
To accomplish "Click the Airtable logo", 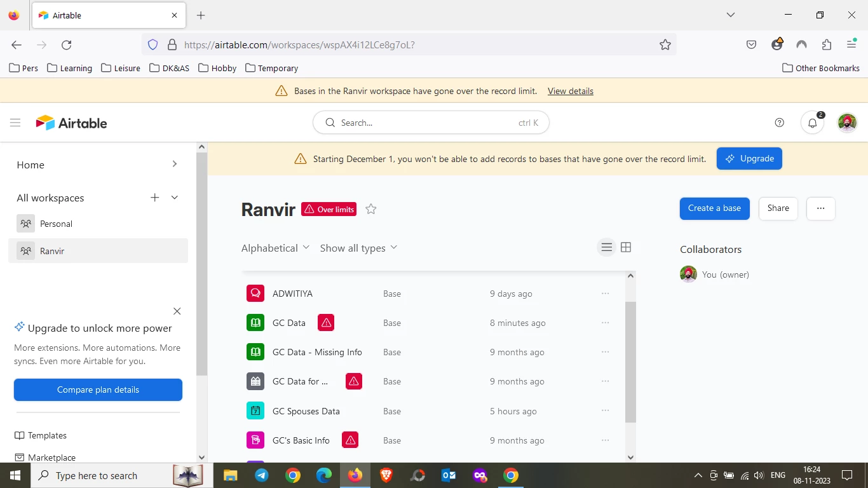I will [71, 123].
